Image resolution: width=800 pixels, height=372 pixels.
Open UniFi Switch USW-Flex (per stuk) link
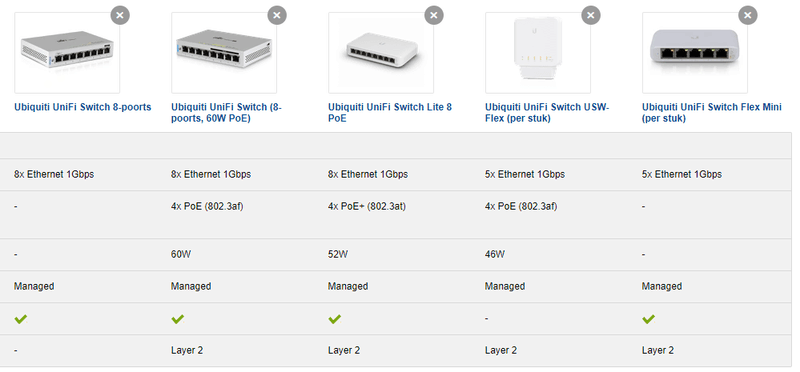[547, 113]
